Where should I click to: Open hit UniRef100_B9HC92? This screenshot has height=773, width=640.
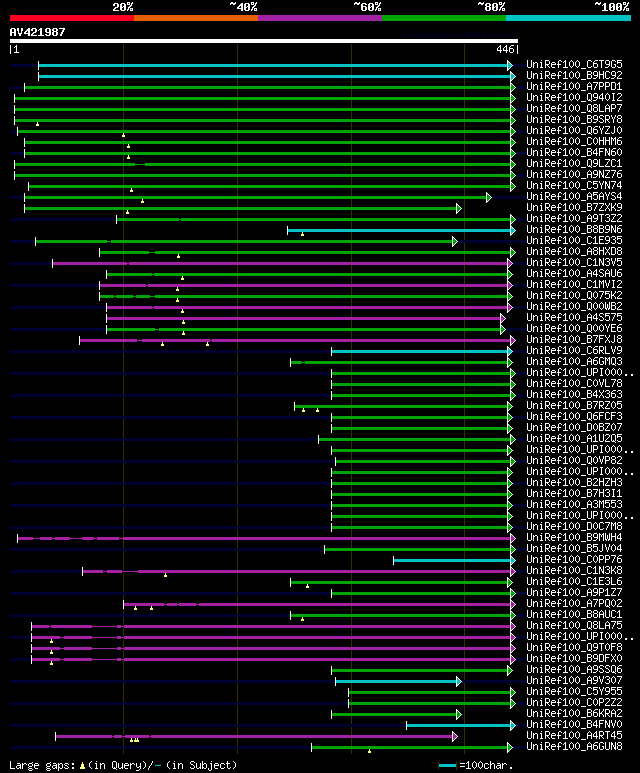pyautogui.click(x=574, y=75)
